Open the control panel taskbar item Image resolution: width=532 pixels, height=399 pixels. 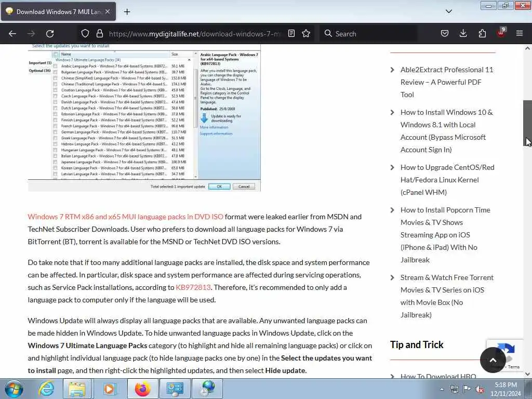(x=175, y=389)
